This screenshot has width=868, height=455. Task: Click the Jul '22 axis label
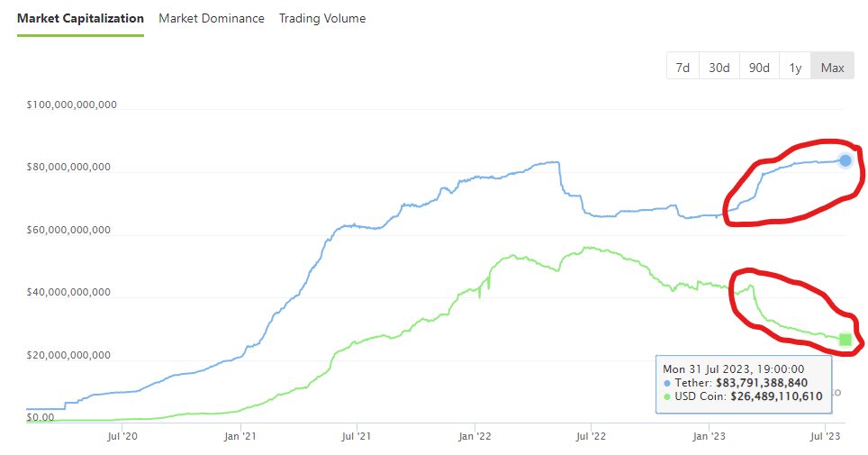[x=591, y=436]
